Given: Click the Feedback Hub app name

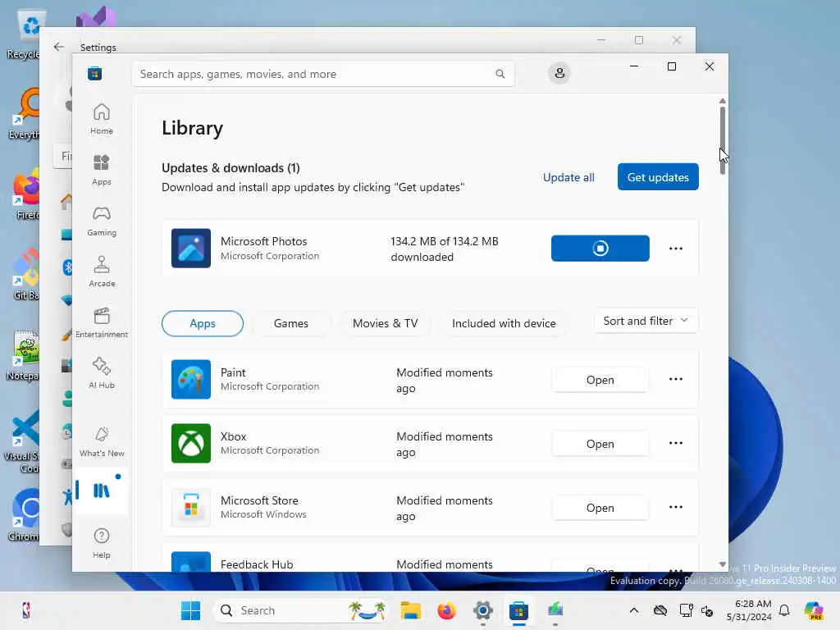Looking at the screenshot, I should (257, 564).
